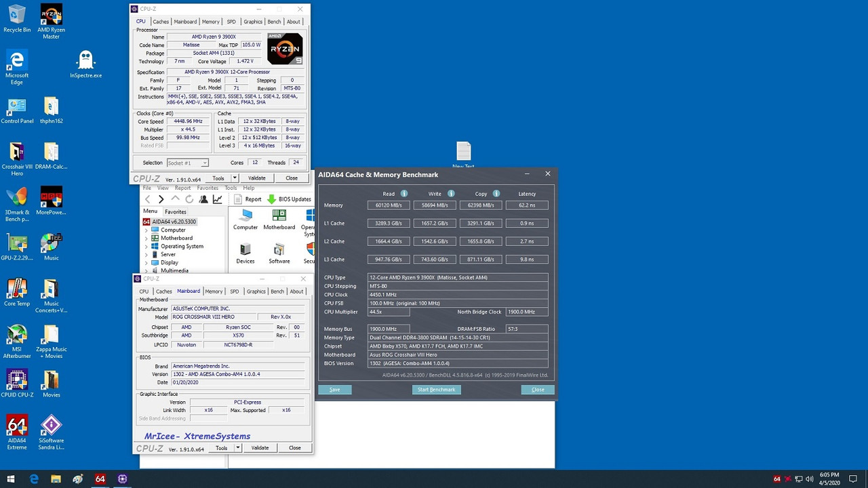Click Memory Read value 60120 MB/s
Viewport: 868px width, 488px height.
click(x=389, y=205)
